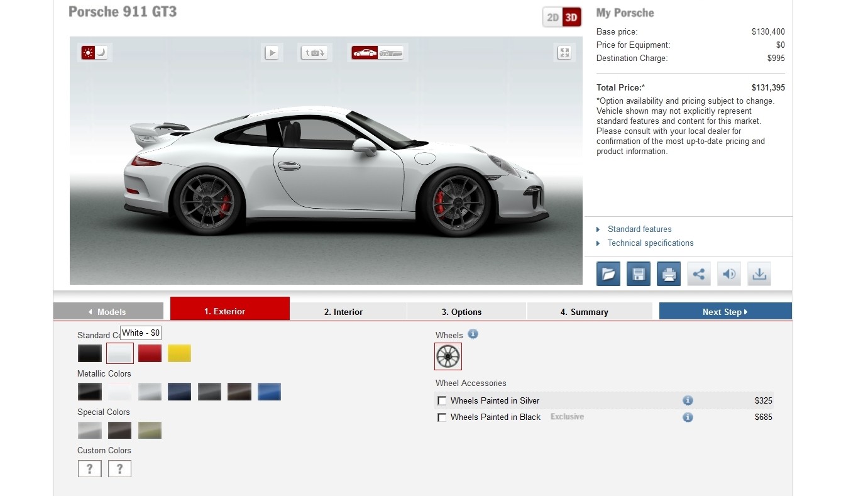Select the dark brown special color
The width and height of the screenshot is (868, 496).
coord(120,430)
